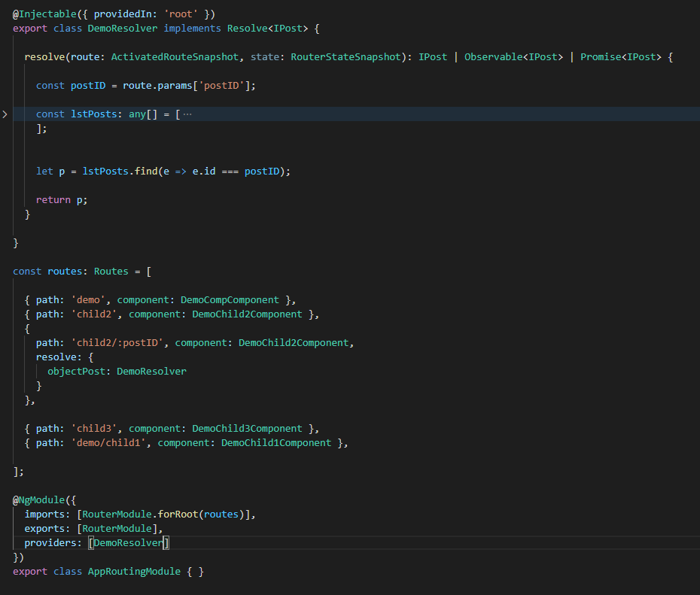700x595 pixels.
Task: Click '@Injectable' decorator at top
Action: pos(44,14)
